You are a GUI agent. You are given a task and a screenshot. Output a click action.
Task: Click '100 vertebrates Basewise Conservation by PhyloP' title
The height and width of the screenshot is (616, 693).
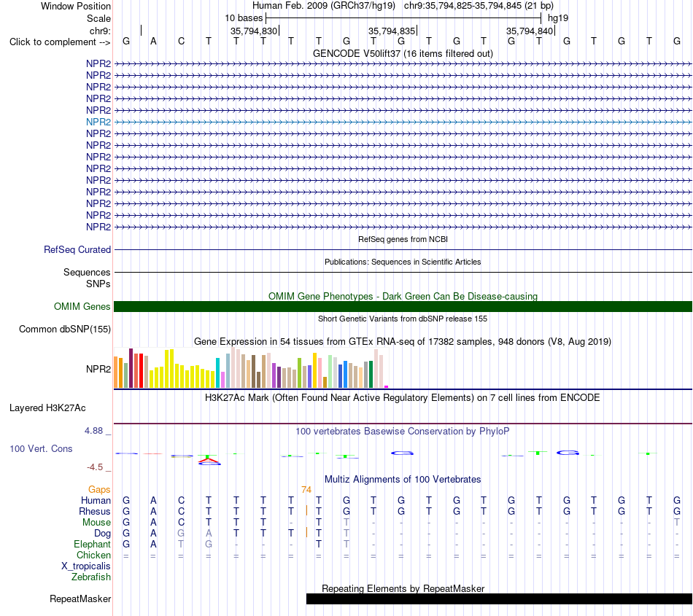click(x=403, y=431)
